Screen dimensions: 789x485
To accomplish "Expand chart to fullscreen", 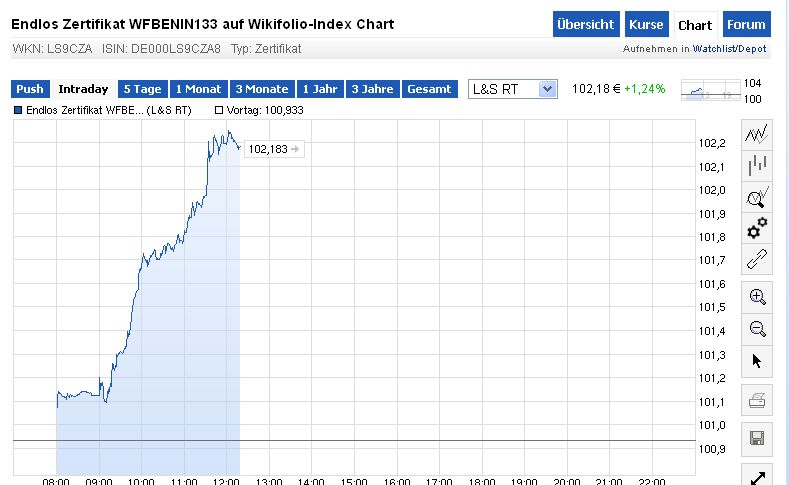I will [x=757, y=474].
